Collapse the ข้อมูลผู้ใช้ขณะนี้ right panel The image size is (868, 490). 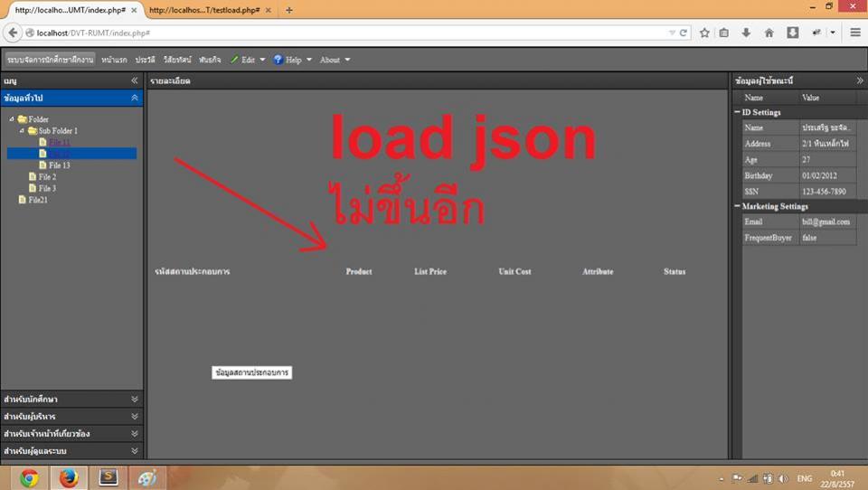(860, 80)
